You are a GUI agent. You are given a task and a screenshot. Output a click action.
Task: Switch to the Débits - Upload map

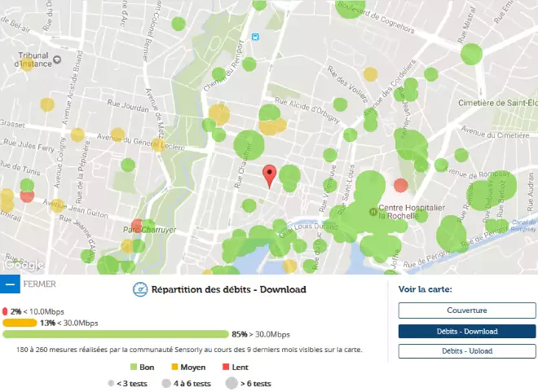tap(466, 351)
